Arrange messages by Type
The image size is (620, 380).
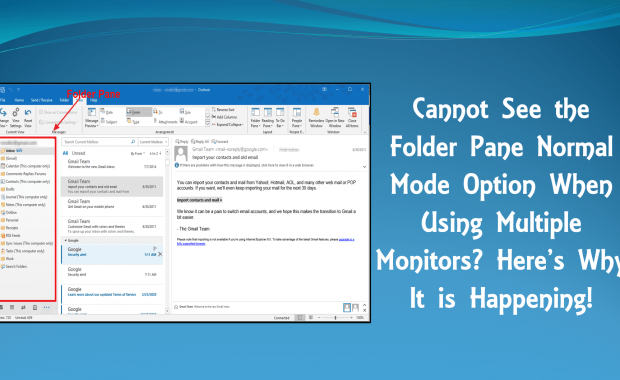[133, 121]
